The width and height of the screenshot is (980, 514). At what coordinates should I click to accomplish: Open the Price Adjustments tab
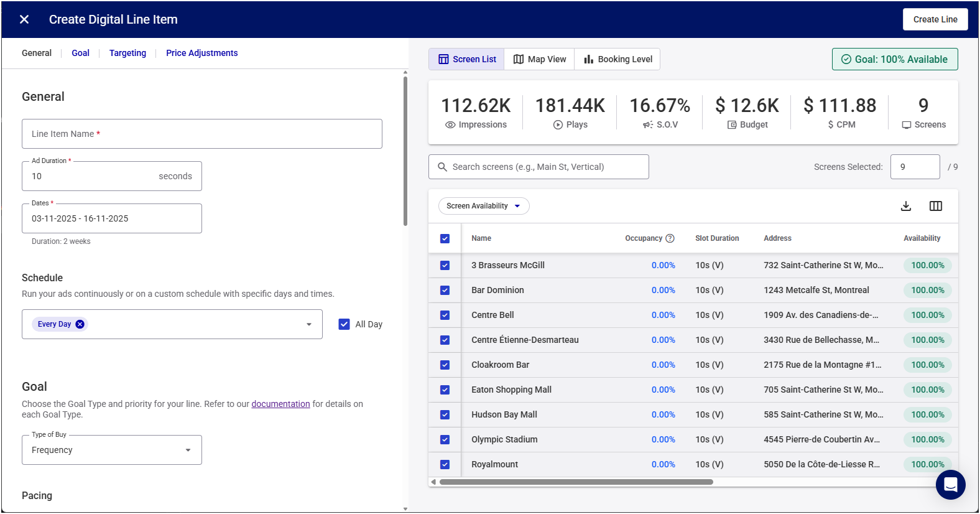click(x=201, y=53)
